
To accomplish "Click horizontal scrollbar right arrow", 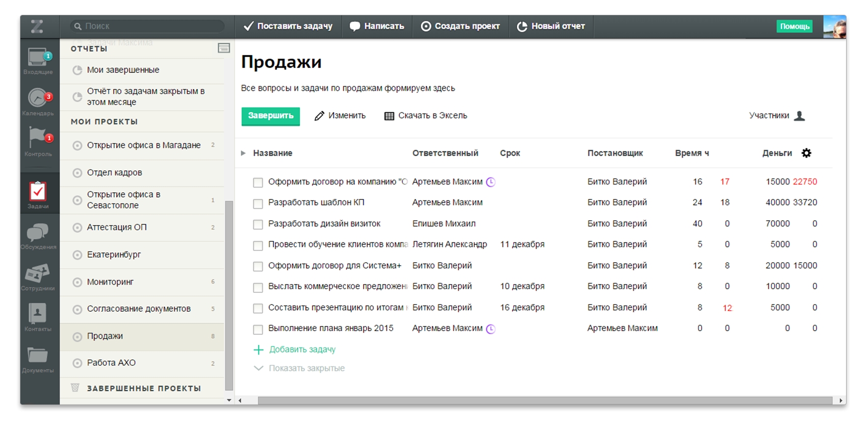I will pos(841,400).
